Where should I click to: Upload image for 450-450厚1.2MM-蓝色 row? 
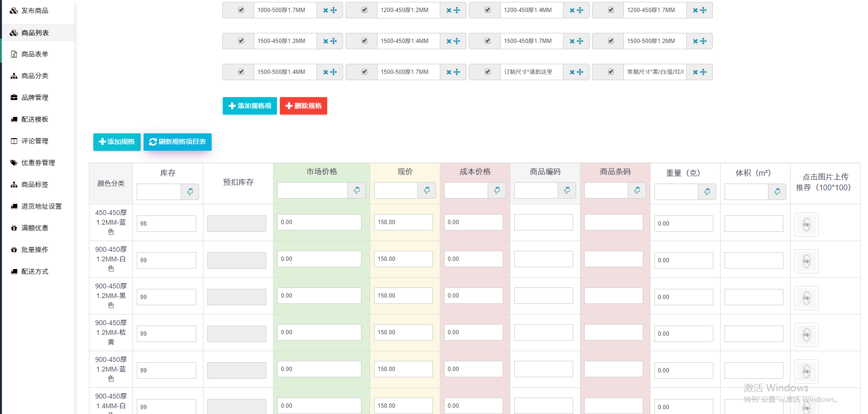tap(806, 225)
